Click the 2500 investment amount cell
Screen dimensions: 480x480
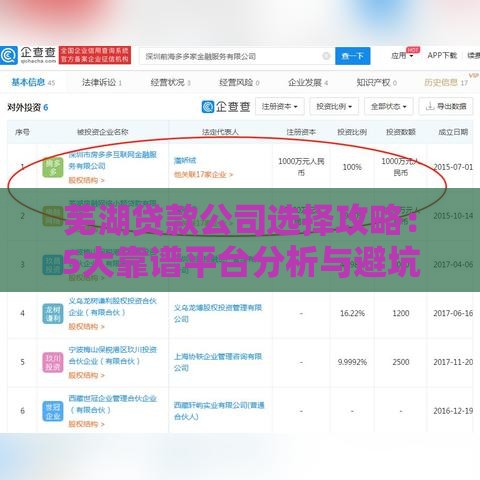pos(401,362)
